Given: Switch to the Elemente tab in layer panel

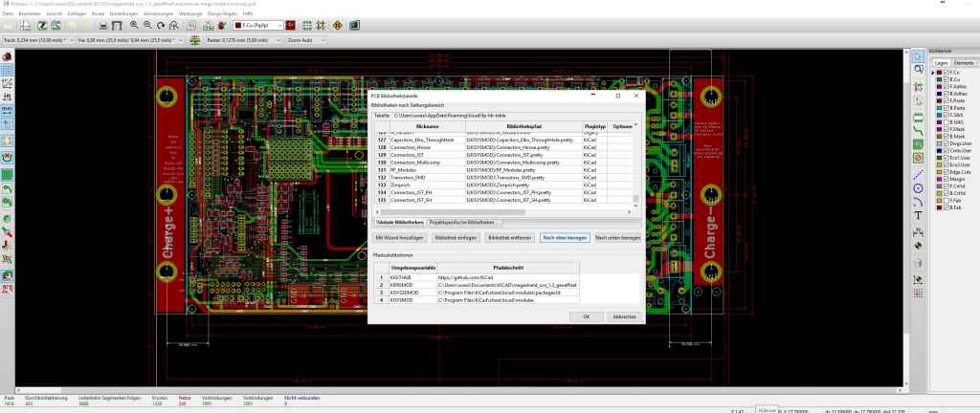Looking at the screenshot, I should tap(963, 63).
